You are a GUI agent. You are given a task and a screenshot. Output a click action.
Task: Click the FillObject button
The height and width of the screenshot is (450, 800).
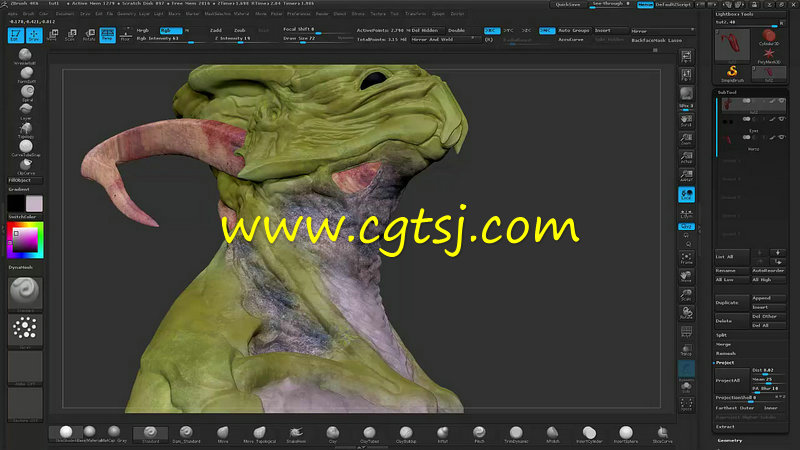coord(25,181)
